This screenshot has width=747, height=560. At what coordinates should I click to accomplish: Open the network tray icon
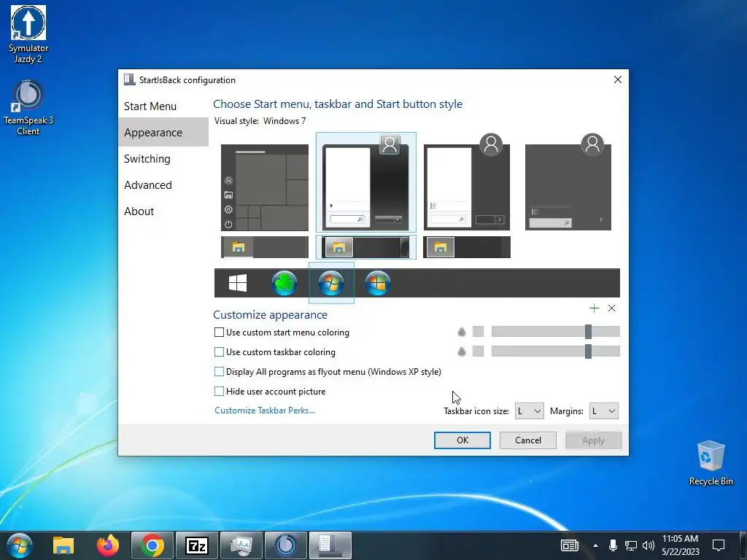[x=631, y=545]
